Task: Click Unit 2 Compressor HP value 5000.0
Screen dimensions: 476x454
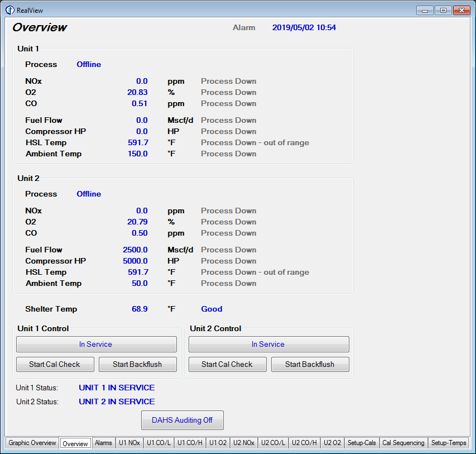Action: (x=135, y=261)
